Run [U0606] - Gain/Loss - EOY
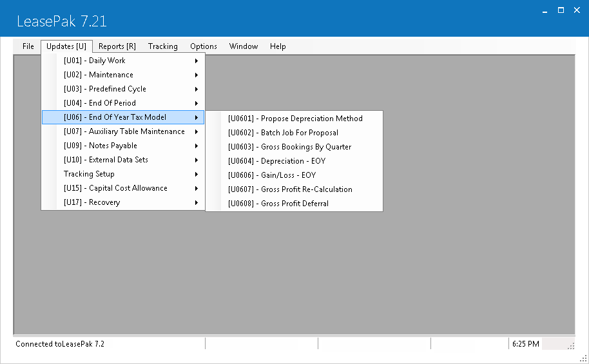 294,175
